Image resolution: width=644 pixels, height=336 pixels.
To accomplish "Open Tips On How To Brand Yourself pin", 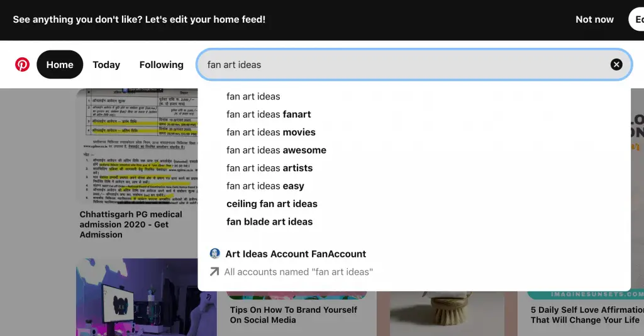I will tap(293, 315).
